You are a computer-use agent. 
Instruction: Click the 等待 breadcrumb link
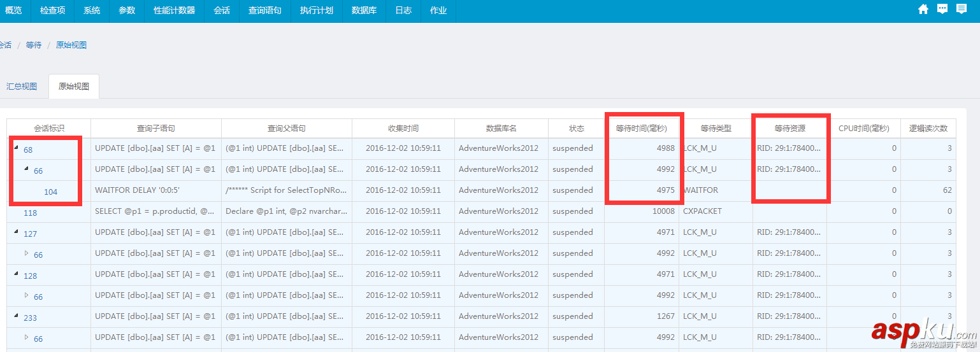pos(34,45)
